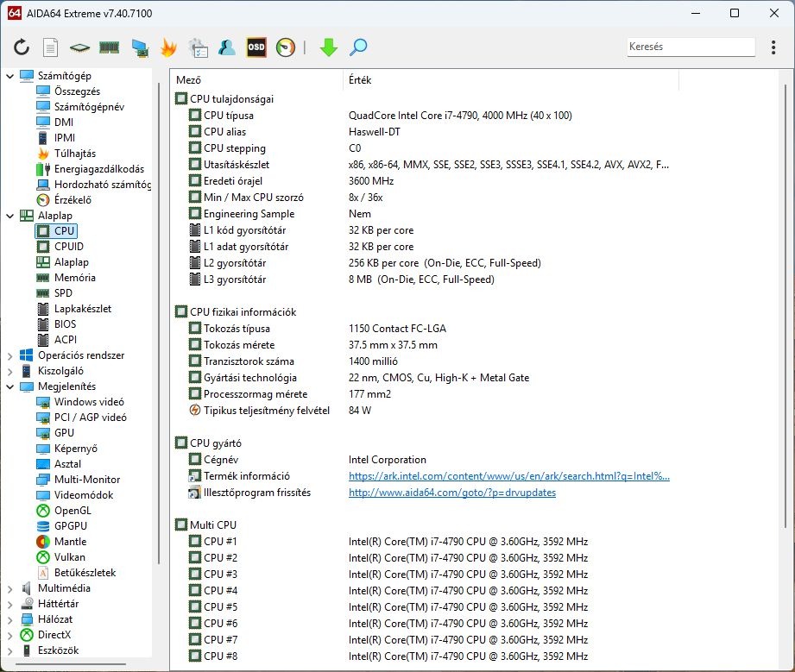The image size is (795, 672).
Task: Click the green download arrow icon
Action: pos(328,47)
